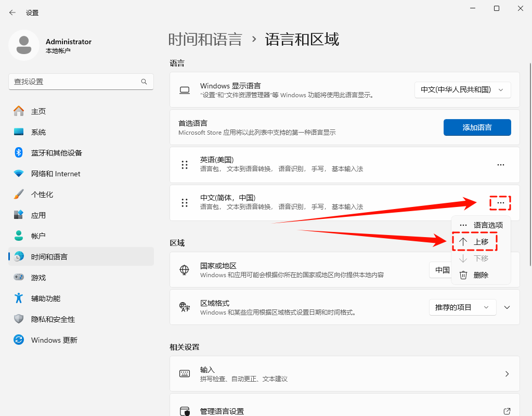Open options (...) for 英语(美国)
Screen dimensions: 532x416
(500, 165)
